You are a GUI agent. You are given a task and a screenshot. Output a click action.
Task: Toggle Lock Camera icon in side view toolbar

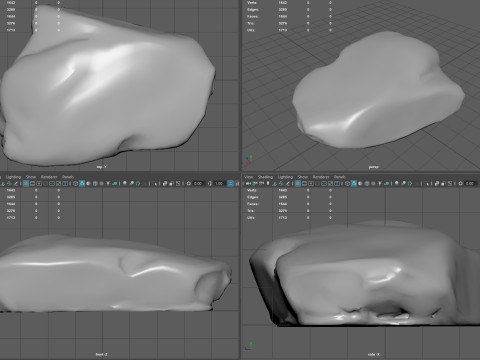(x=255, y=183)
